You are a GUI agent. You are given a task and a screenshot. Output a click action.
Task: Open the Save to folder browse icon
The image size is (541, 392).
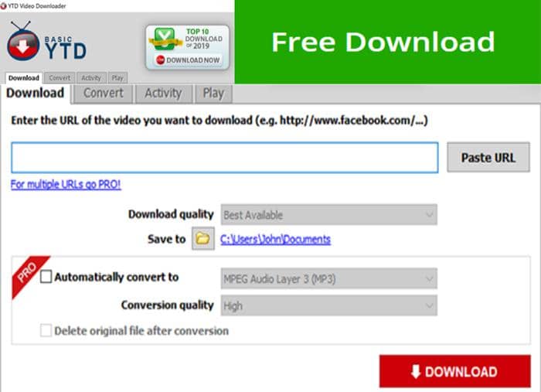[202, 238]
